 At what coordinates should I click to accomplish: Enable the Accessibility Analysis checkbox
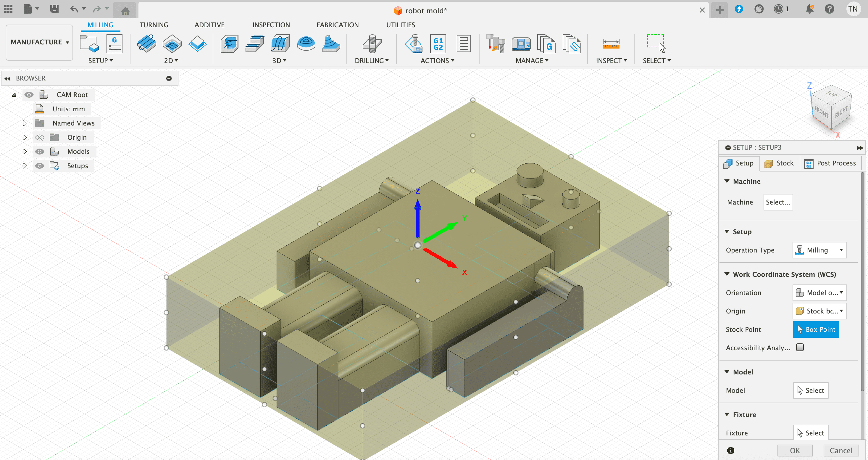[800, 347]
